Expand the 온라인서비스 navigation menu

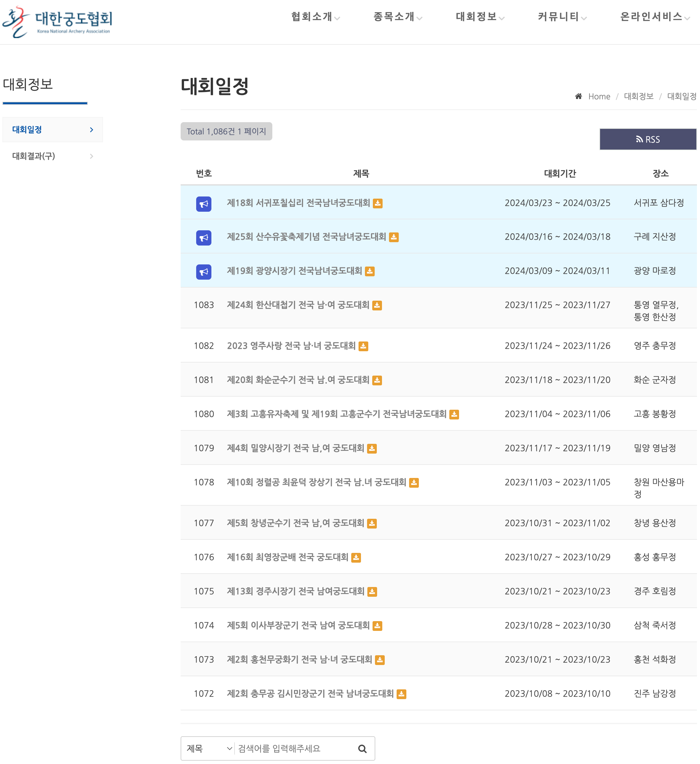click(x=654, y=17)
